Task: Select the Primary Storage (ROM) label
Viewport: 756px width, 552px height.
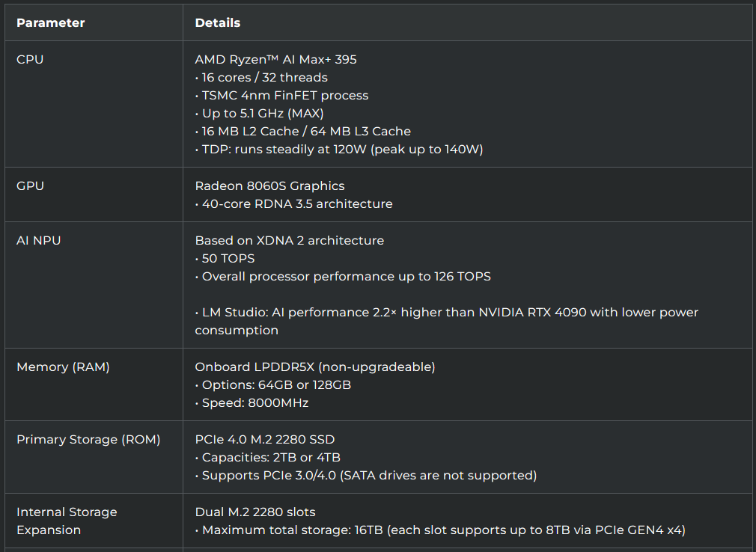Action: click(x=88, y=439)
